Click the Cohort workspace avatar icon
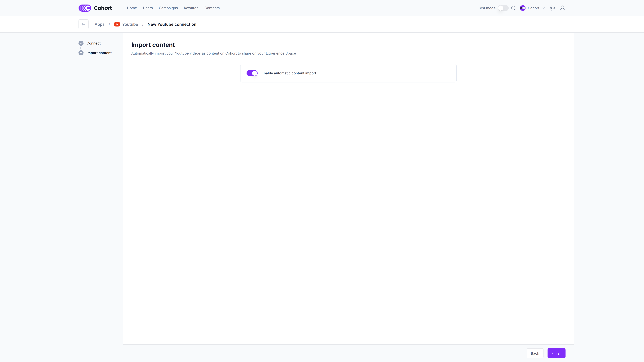 [522, 8]
